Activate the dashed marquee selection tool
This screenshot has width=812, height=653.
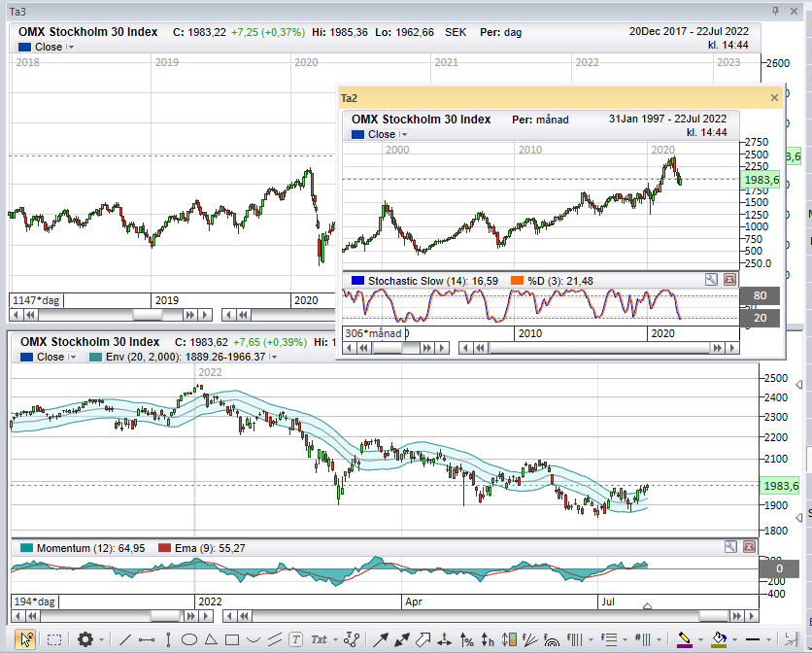point(54,639)
